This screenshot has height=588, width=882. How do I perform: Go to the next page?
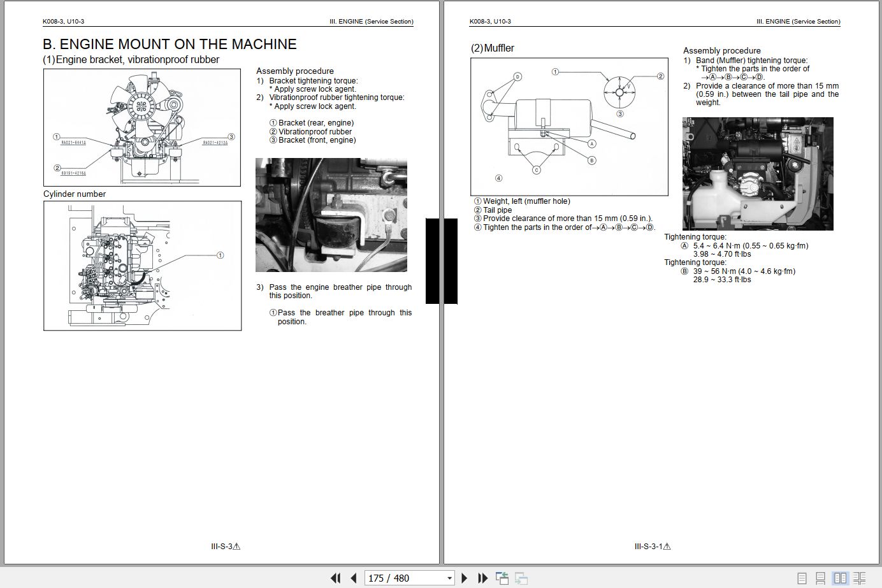464,578
